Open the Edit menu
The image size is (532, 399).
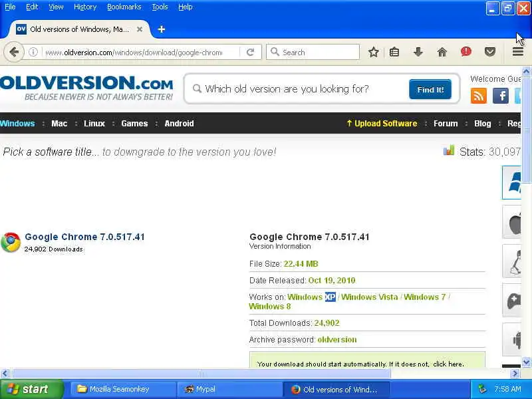[32, 7]
